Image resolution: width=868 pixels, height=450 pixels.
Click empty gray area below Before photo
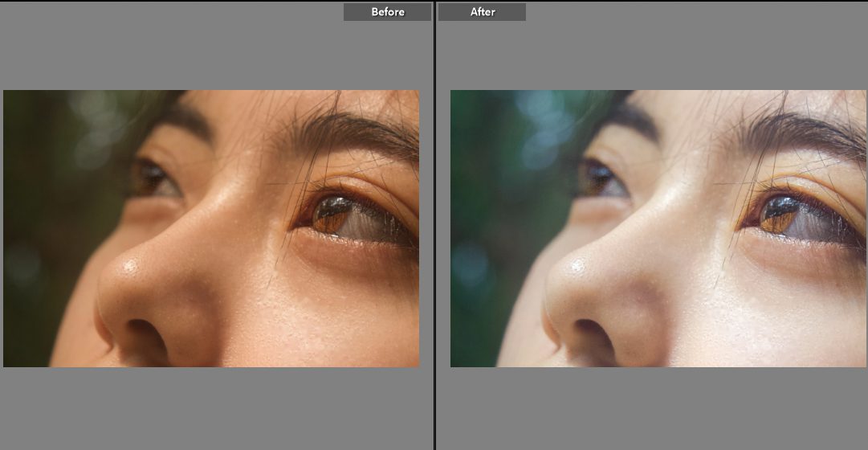coord(211,410)
